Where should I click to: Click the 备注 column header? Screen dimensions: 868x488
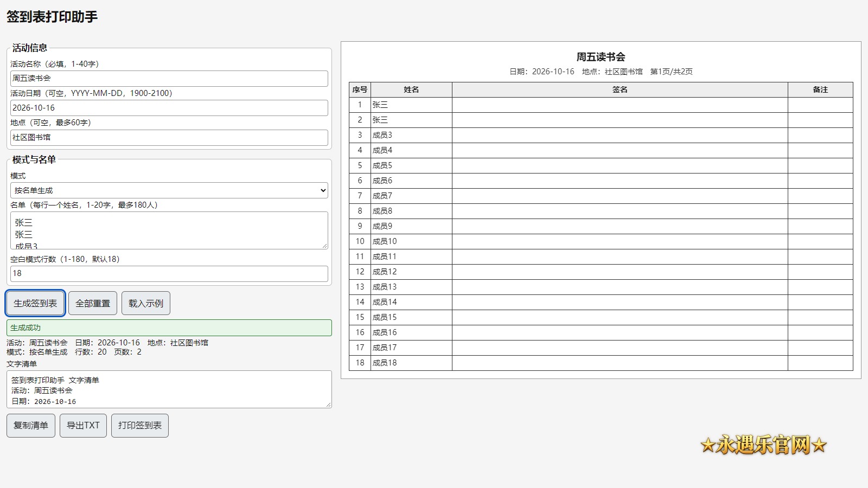pyautogui.click(x=820, y=90)
